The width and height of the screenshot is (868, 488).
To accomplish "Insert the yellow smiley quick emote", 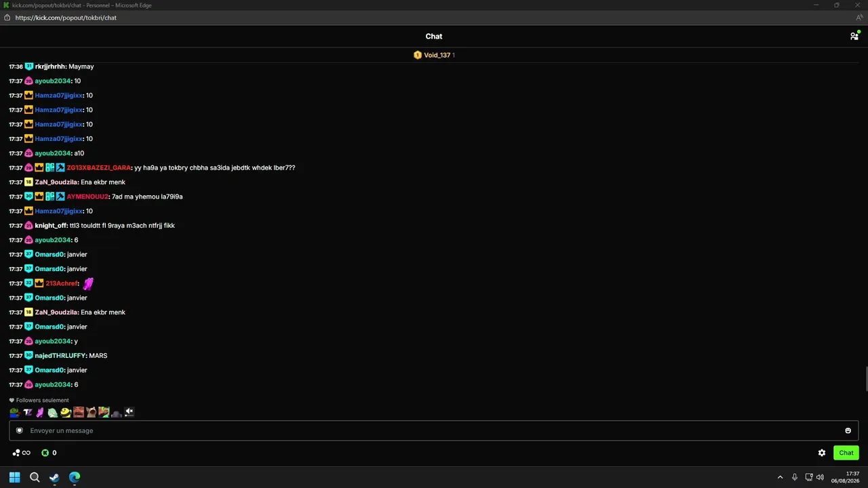I will (x=66, y=412).
